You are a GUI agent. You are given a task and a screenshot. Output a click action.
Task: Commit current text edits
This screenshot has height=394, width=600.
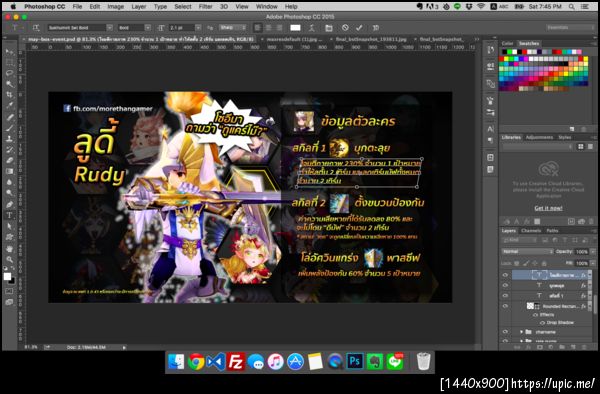[x=359, y=28]
